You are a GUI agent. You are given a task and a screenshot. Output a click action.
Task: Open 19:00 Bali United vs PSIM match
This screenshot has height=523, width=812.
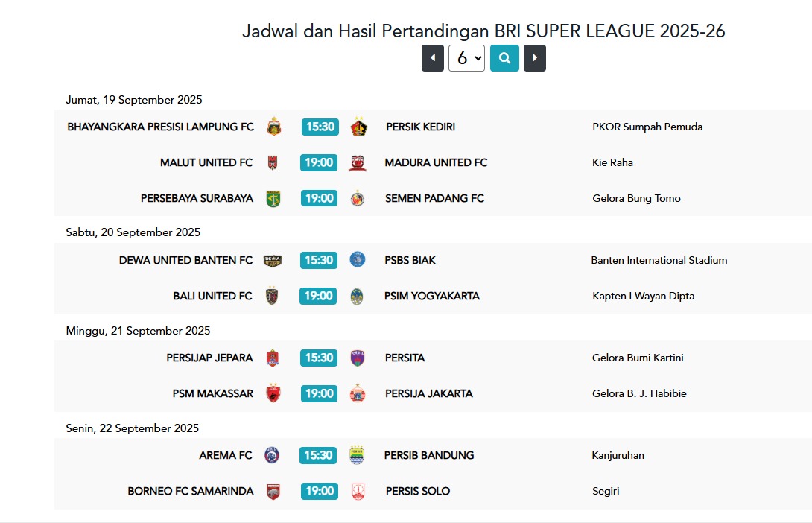pyautogui.click(x=318, y=297)
